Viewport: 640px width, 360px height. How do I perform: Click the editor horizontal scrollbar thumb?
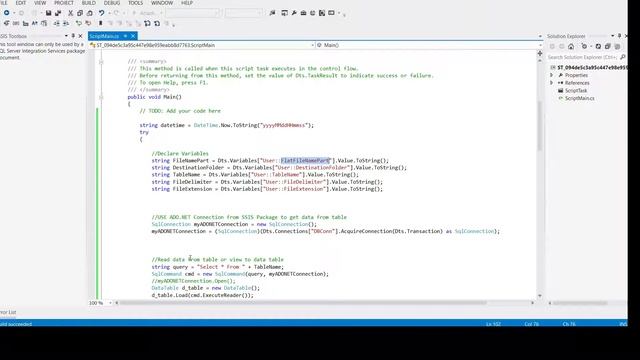(303, 303)
